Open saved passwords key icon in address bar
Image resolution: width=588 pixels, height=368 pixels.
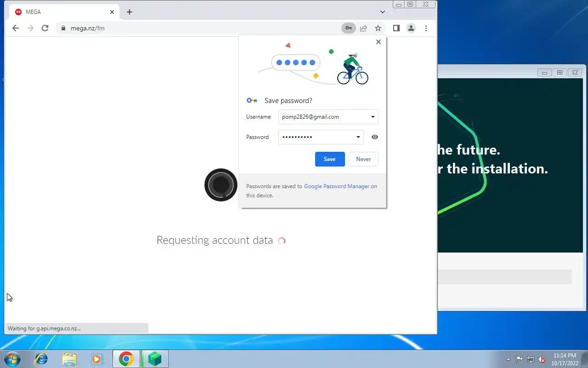[x=349, y=28]
